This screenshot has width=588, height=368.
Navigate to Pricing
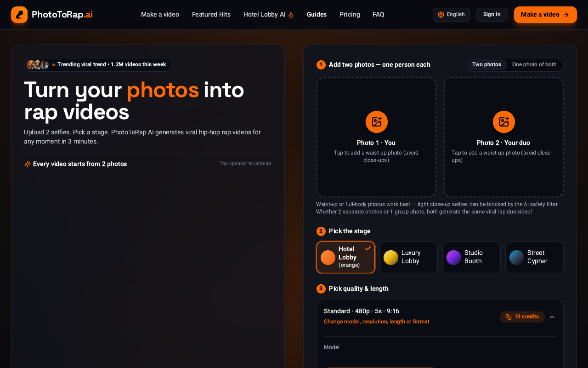350,15
